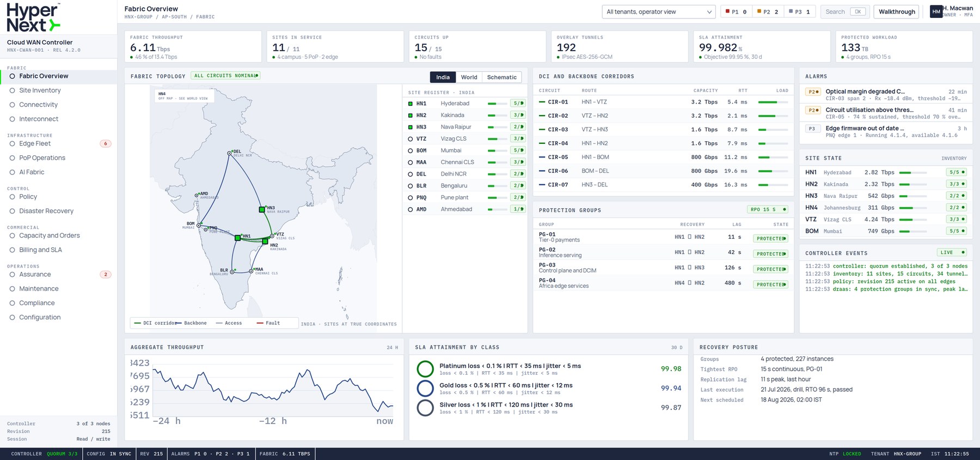Viewport: 980px width, 460px height.
Task: Click the P3 badge on Edge firmware alarm
Action: 813,129
